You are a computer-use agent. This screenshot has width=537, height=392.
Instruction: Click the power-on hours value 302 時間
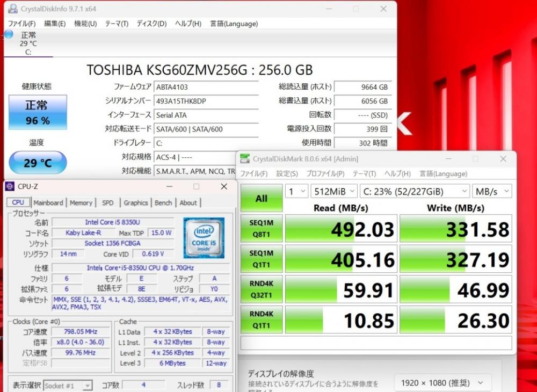[x=362, y=143]
